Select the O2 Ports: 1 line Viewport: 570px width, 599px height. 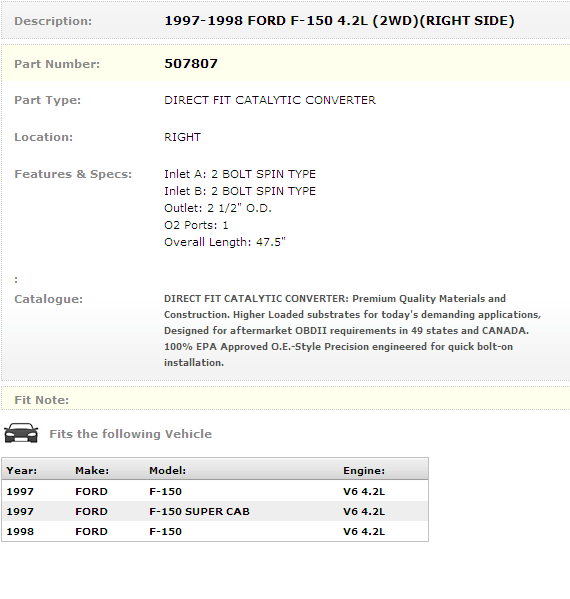click(x=196, y=225)
